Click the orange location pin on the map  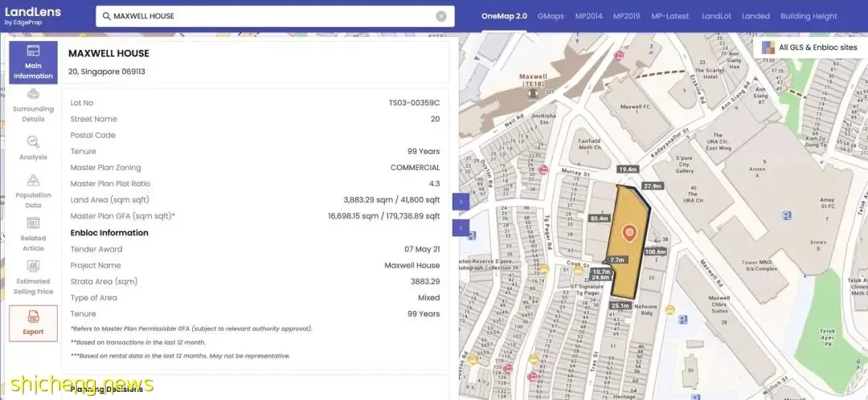pyautogui.click(x=628, y=234)
